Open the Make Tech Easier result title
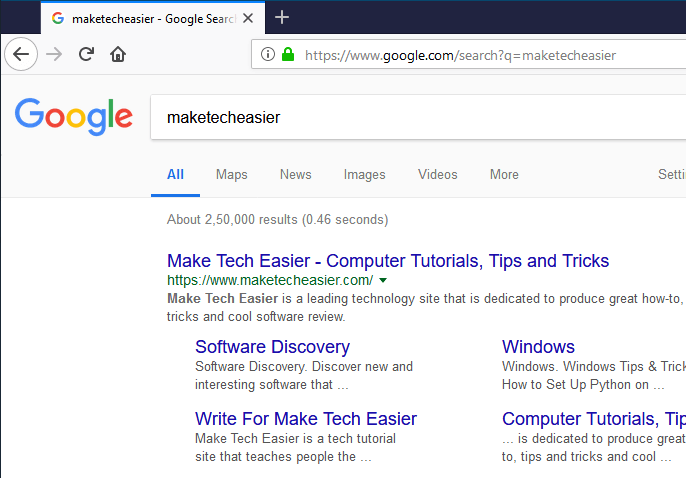This screenshot has width=686, height=478. tap(388, 261)
